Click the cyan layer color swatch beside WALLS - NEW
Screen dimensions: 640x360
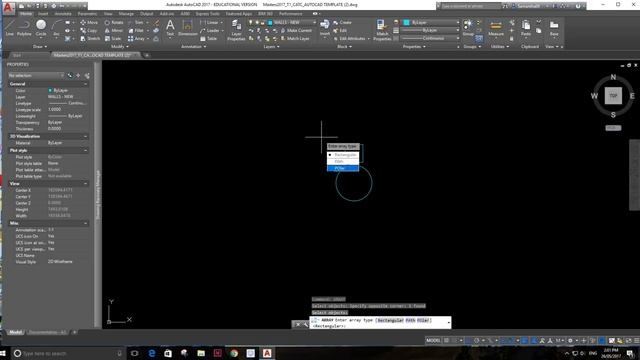[270, 22]
